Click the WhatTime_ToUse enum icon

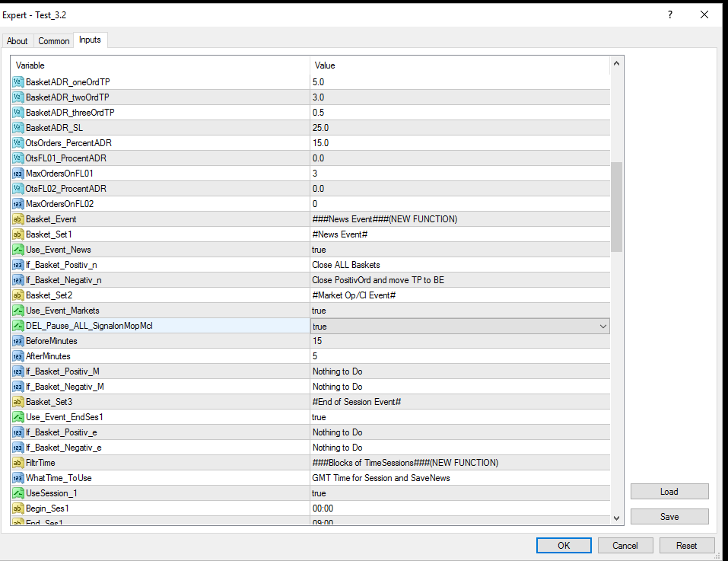tap(17, 478)
